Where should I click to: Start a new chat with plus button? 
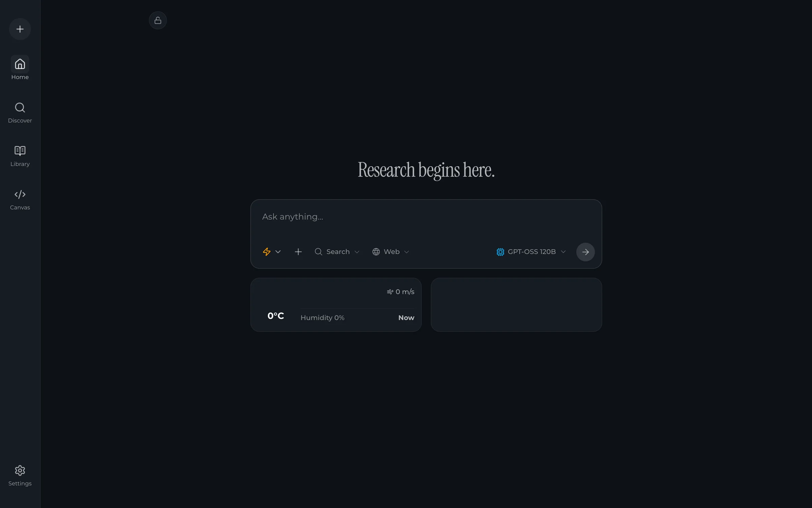coord(20,29)
